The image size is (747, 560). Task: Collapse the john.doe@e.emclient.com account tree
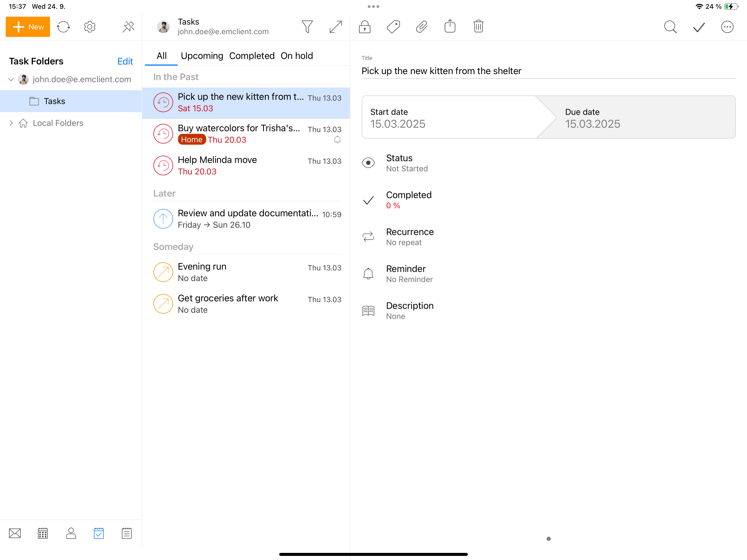point(11,79)
